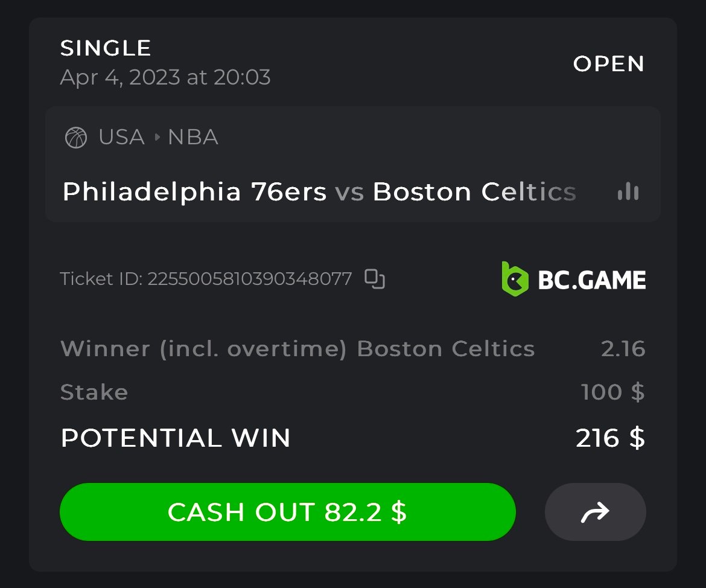Click the breadcrumb arrow between USA and NBA

[157, 138]
